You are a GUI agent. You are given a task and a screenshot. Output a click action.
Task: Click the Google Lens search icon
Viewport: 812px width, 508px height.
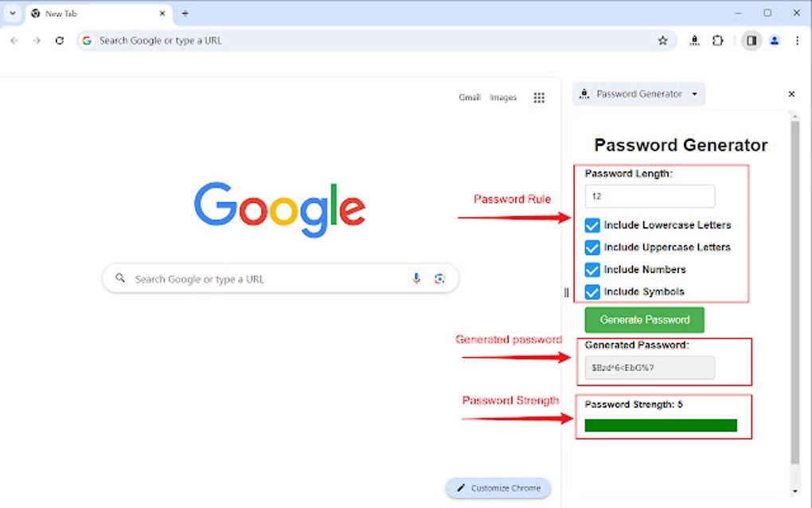(440, 278)
